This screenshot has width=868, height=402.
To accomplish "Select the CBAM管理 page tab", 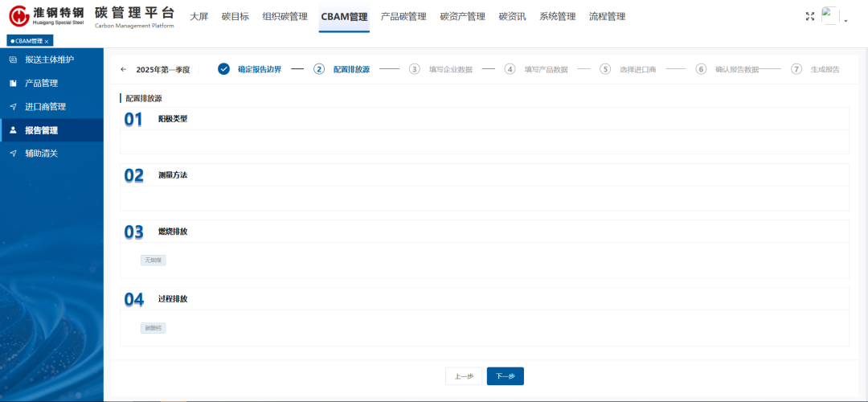I will point(29,41).
